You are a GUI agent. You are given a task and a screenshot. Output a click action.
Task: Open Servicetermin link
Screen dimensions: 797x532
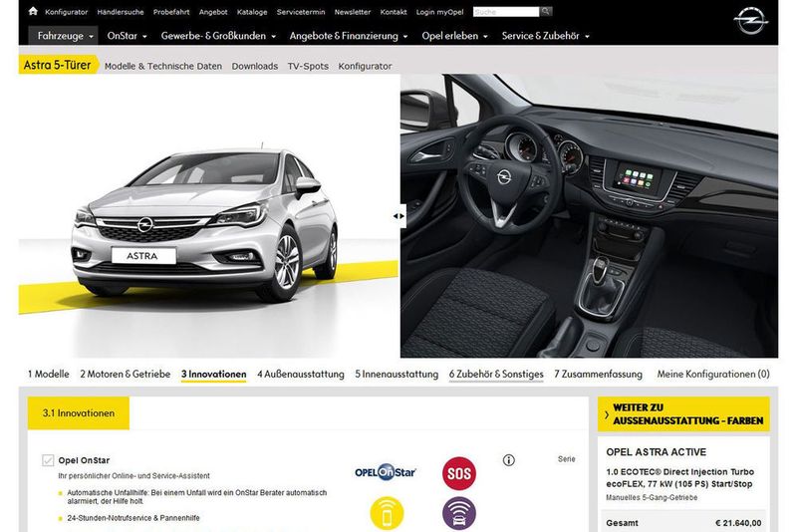pos(301,12)
